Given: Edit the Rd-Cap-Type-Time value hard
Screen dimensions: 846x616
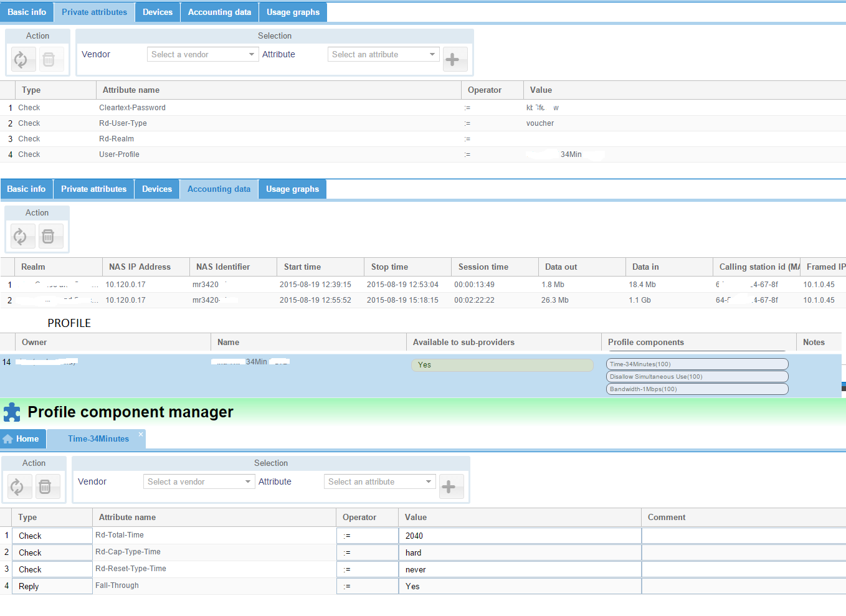Looking at the screenshot, I should (520, 552).
